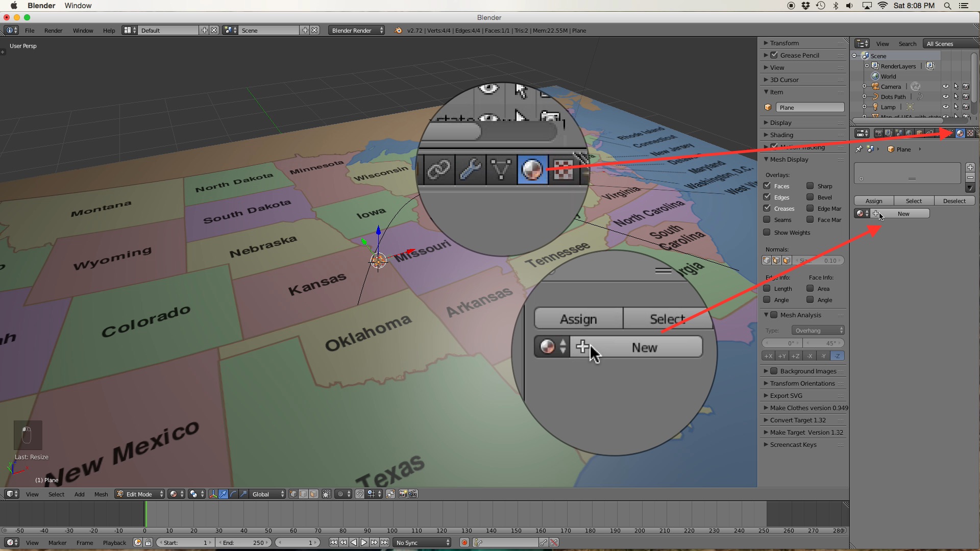Click the pin icon beside Plane breadcrumb
Image resolution: width=980 pixels, height=551 pixels.
point(859,149)
